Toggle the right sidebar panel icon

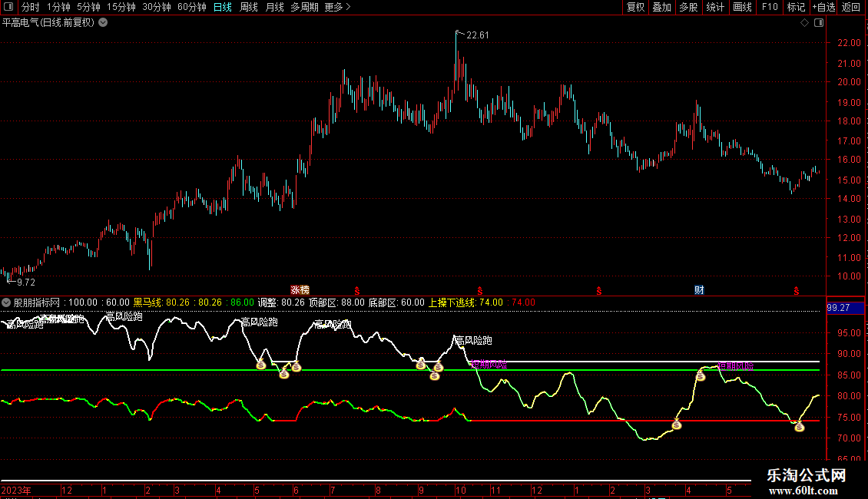click(819, 23)
